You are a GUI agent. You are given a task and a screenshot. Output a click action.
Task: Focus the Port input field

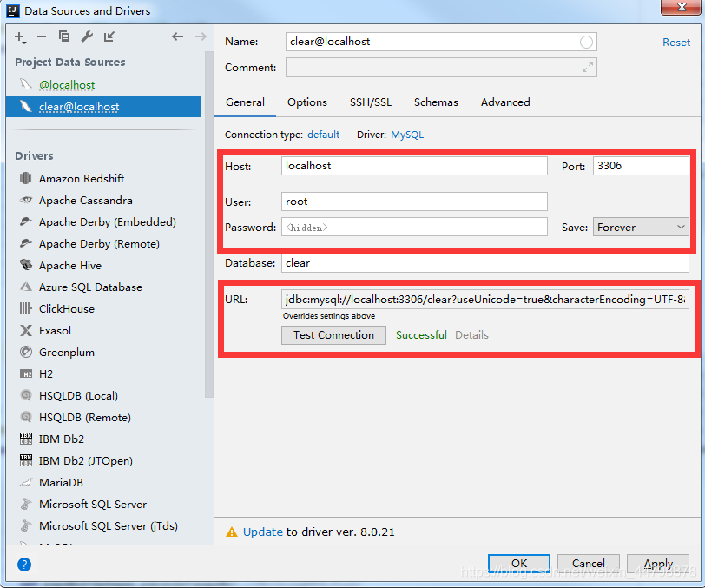click(641, 166)
